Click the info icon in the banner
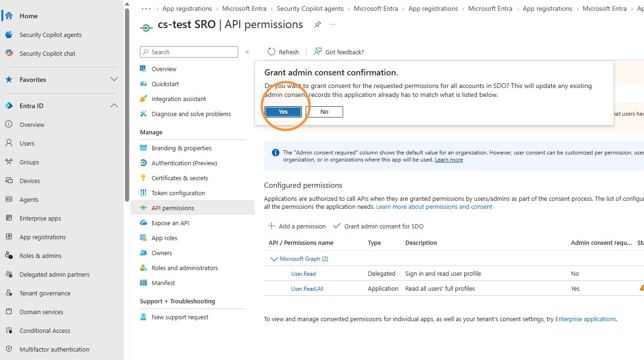644x360 pixels. (276, 153)
